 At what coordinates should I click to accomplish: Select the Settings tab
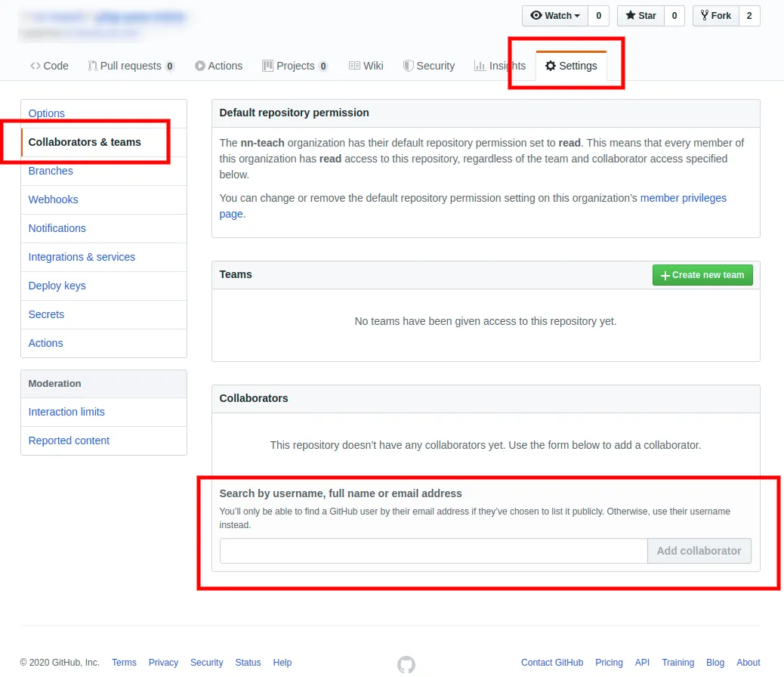(571, 66)
